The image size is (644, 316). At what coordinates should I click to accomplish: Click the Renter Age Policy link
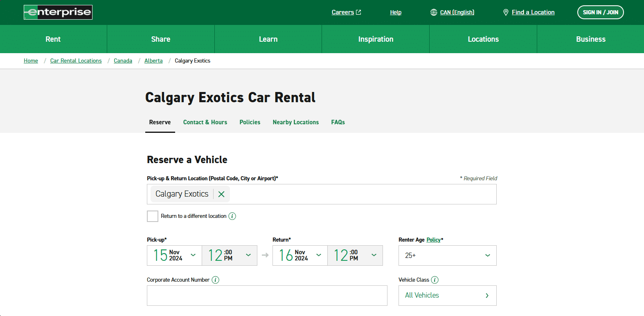coord(433,240)
